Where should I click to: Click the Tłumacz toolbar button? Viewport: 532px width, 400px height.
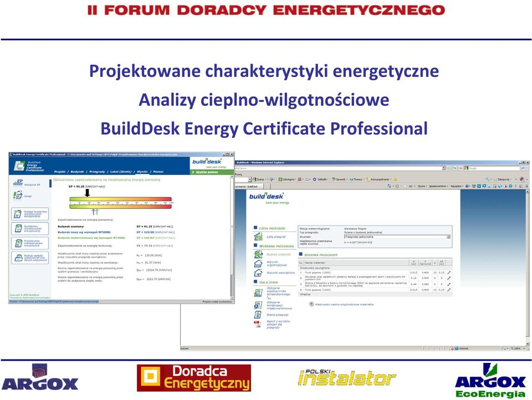pos(357,179)
